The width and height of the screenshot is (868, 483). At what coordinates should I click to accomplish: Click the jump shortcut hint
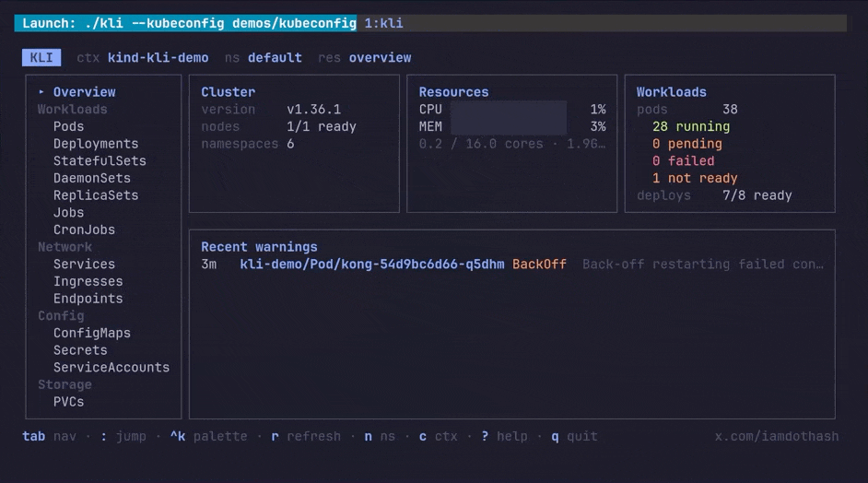tap(123, 436)
